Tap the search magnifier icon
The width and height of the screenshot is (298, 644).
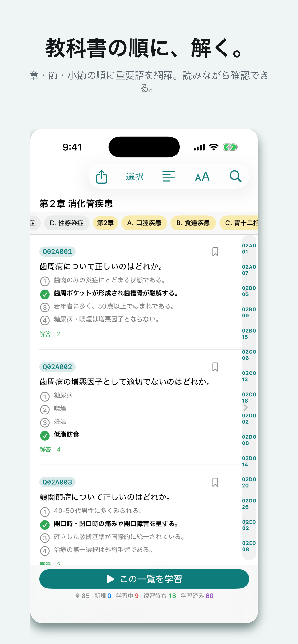pos(235,177)
